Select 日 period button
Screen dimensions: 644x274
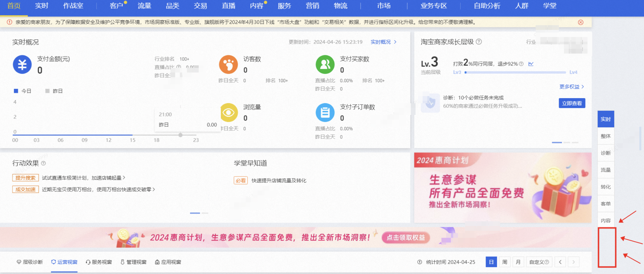(491, 262)
